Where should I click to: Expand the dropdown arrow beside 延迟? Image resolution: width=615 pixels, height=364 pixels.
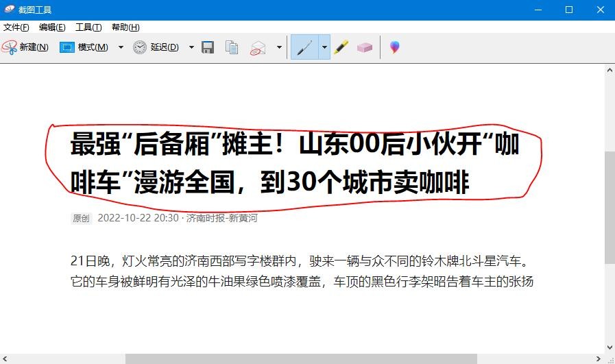click(191, 47)
